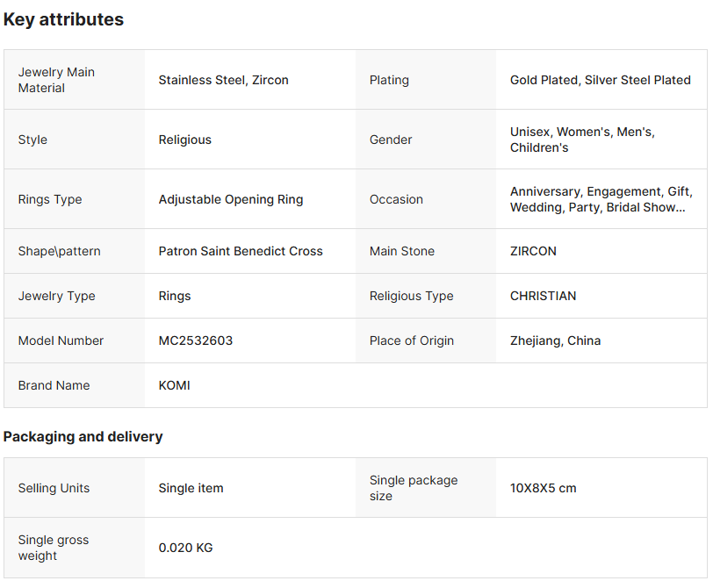Select the "10X8X5 cm" package size

(x=543, y=488)
